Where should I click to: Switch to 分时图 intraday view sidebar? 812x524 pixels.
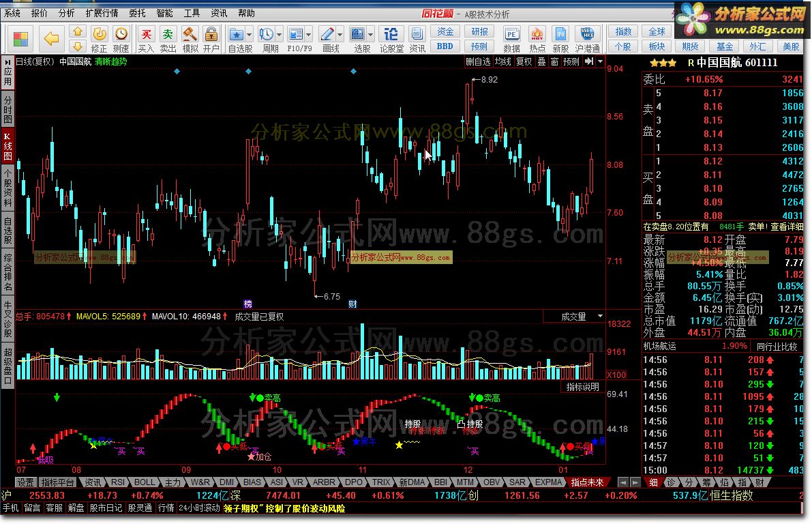click(x=7, y=109)
